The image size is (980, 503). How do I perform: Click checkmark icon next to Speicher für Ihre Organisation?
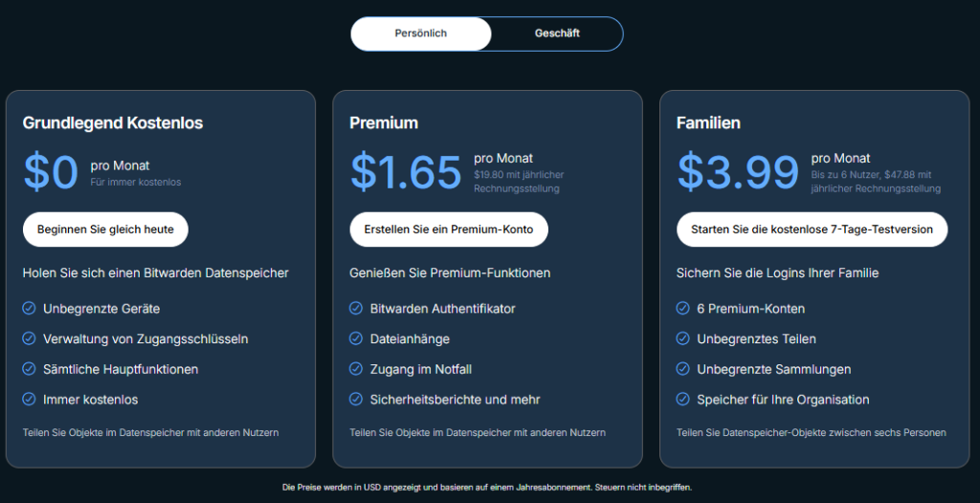pos(682,400)
